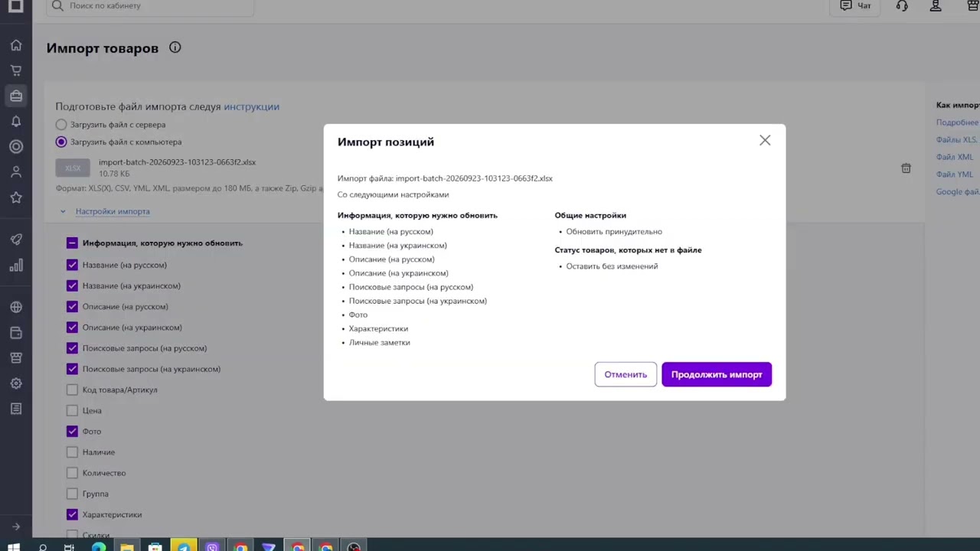The width and height of the screenshot is (980, 551).
Task: Click the XLSX file thumbnail badge
Action: click(x=73, y=168)
